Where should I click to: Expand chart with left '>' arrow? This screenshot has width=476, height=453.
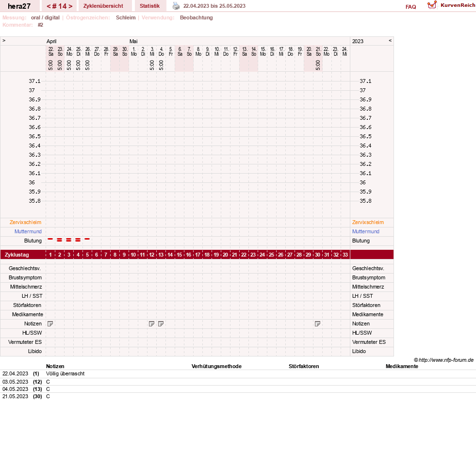coord(4,40)
